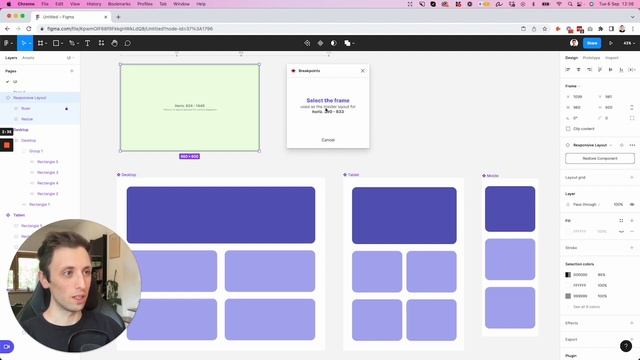Open the Chrome File menu
This screenshot has height=360, width=640.
click(x=45, y=4)
